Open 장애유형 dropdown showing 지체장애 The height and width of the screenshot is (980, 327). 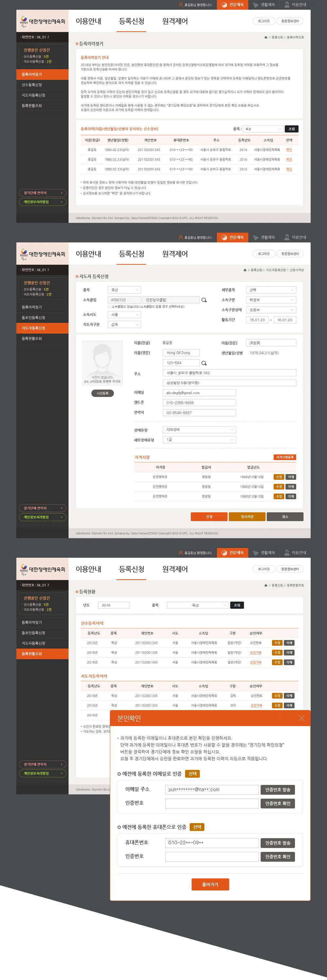coord(199,429)
